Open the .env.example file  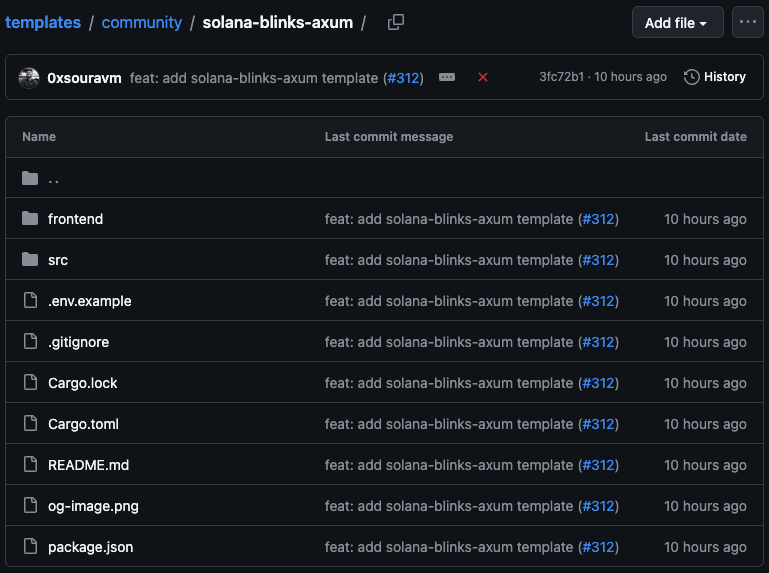[x=90, y=301]
